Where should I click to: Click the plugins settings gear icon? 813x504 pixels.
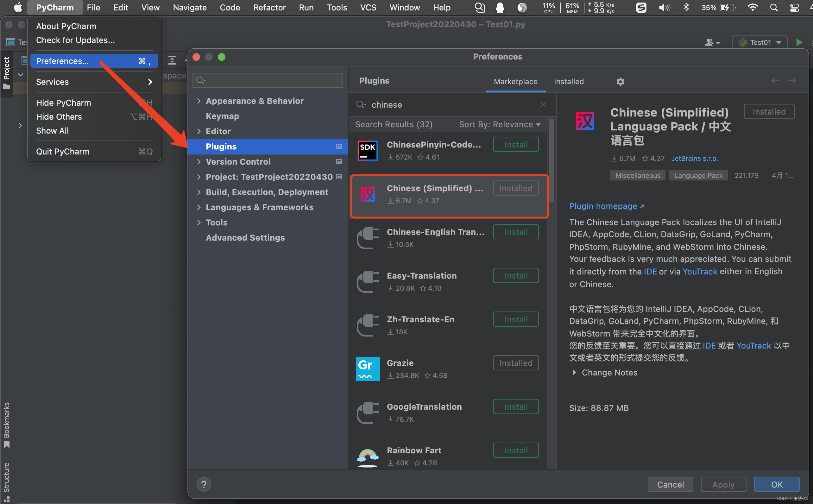(620, 81)
